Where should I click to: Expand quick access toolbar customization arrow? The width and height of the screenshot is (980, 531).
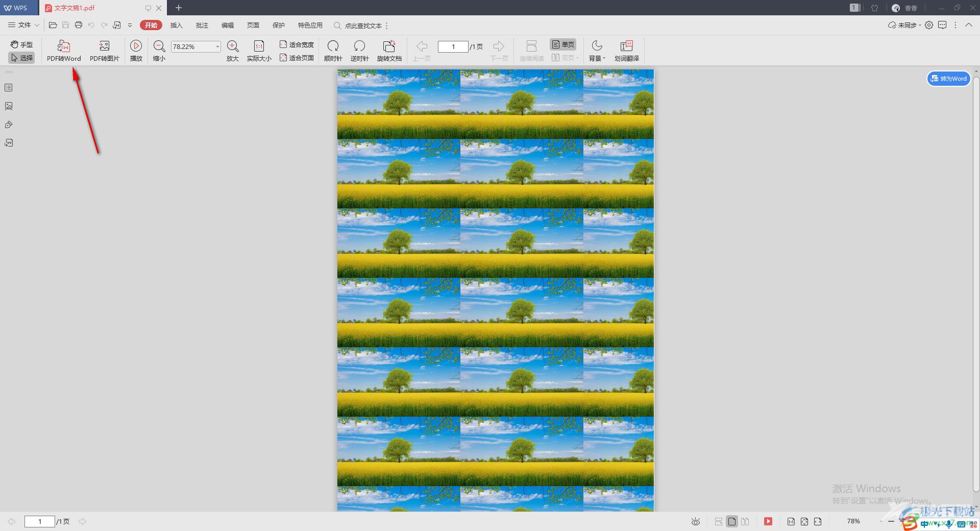pyautogui.click(x=130, y=25)
